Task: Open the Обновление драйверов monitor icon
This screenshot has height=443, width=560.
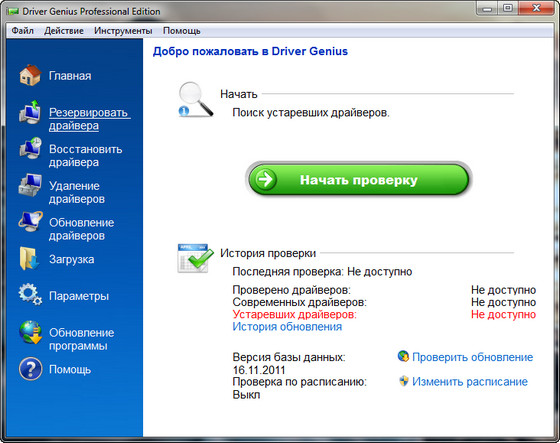Action: click(x=30, y=222)
